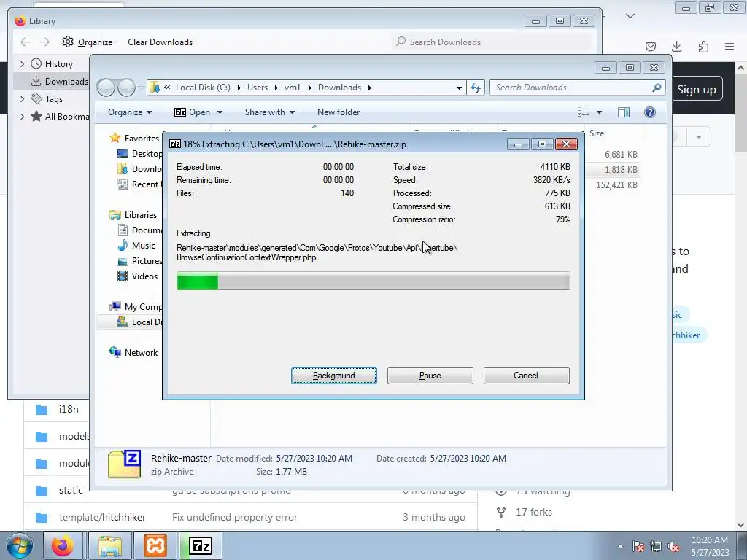This screenshot has height=560, width=747.
Task: Select the file row sized 6,681 KB
Action: pos(621,155)
